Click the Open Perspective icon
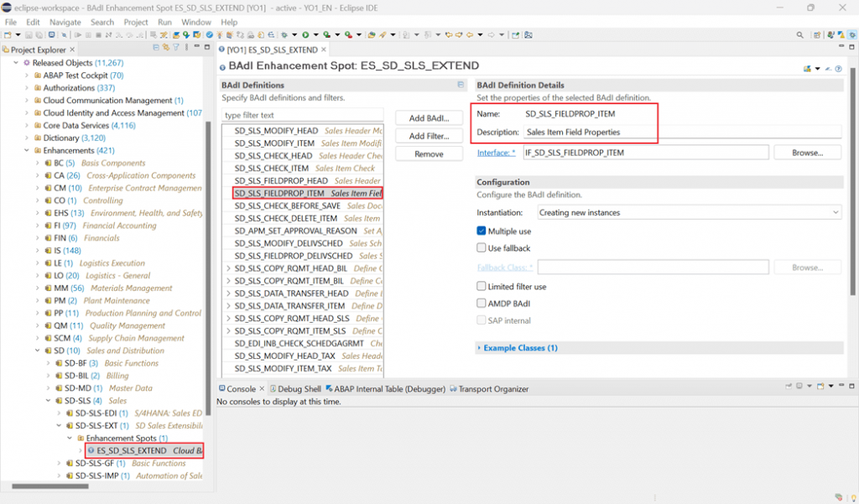 tap(817, 35)
